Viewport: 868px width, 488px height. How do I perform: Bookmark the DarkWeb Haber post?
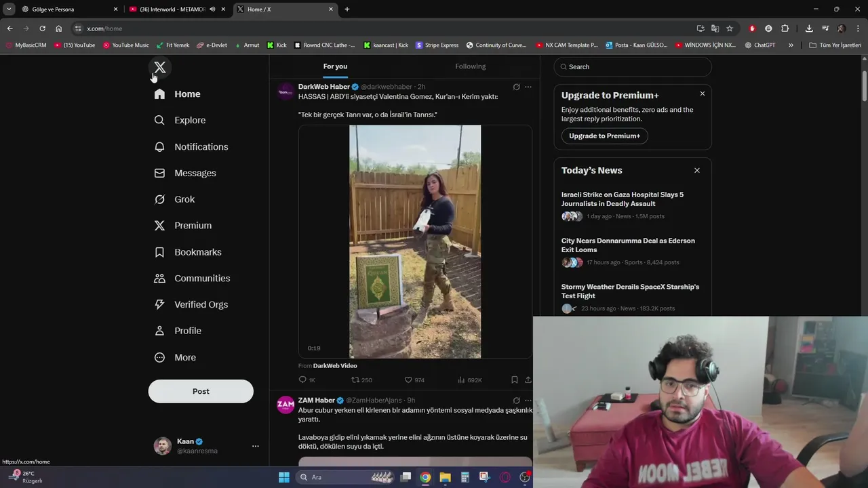tap(515, 380)
